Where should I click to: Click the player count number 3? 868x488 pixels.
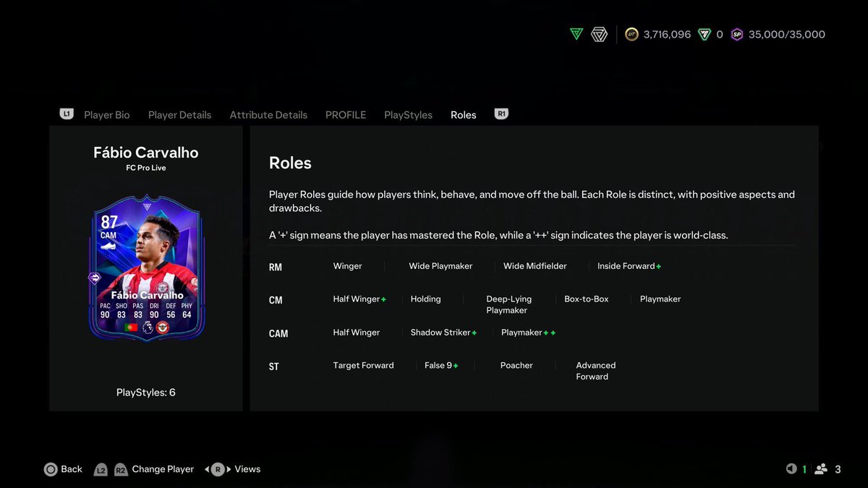click(x=838, y=469)
